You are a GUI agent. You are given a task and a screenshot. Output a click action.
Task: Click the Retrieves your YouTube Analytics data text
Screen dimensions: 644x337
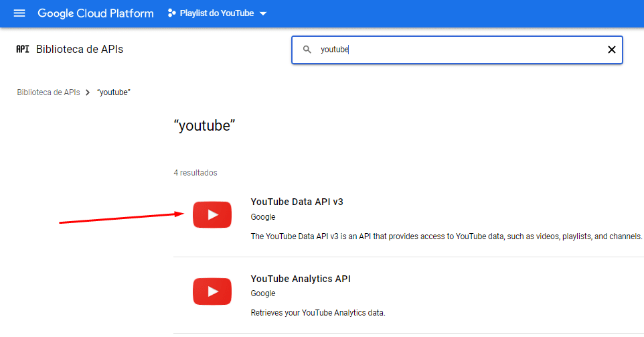pyautogui.click(x=317, y=313)
